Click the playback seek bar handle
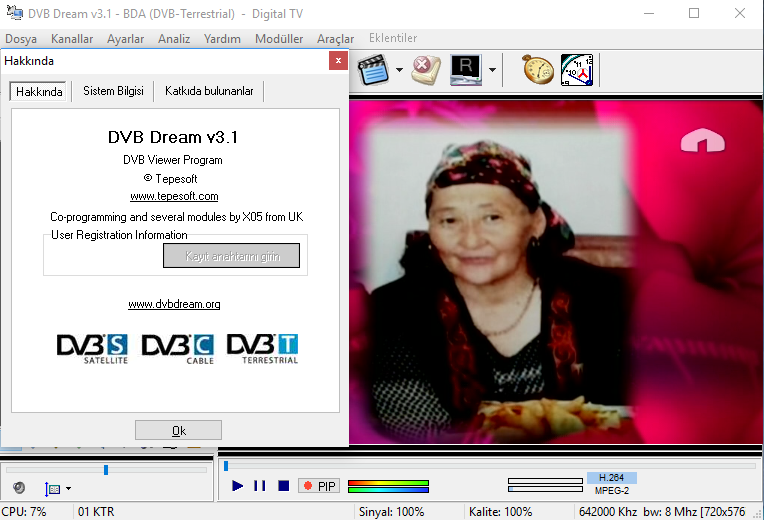This screenshot has height=520, width=764. click(226, 466)
